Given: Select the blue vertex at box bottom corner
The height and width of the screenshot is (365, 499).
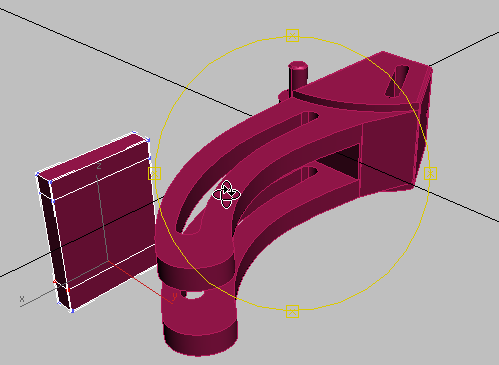Looking at the screenshot, I should pyautogui.click(x=72, y=311).
